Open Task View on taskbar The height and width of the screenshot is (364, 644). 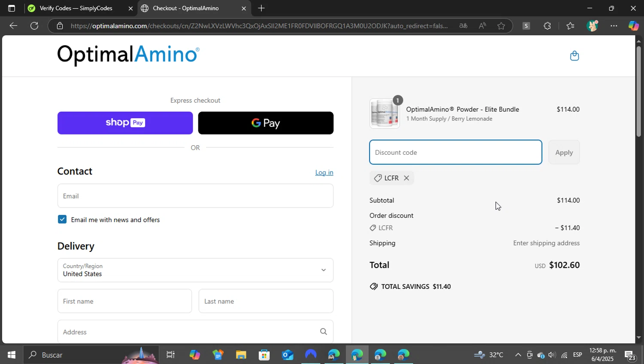170,355
